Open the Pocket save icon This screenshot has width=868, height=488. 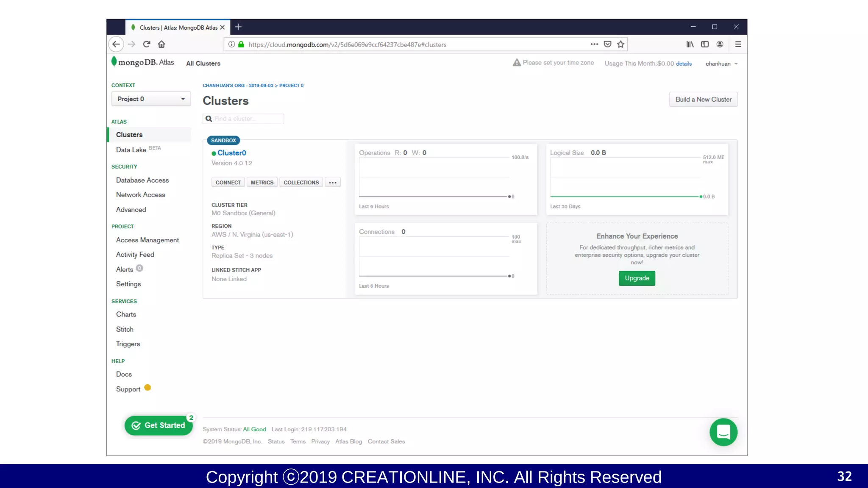pyautogui.click(x=607, y=44)
